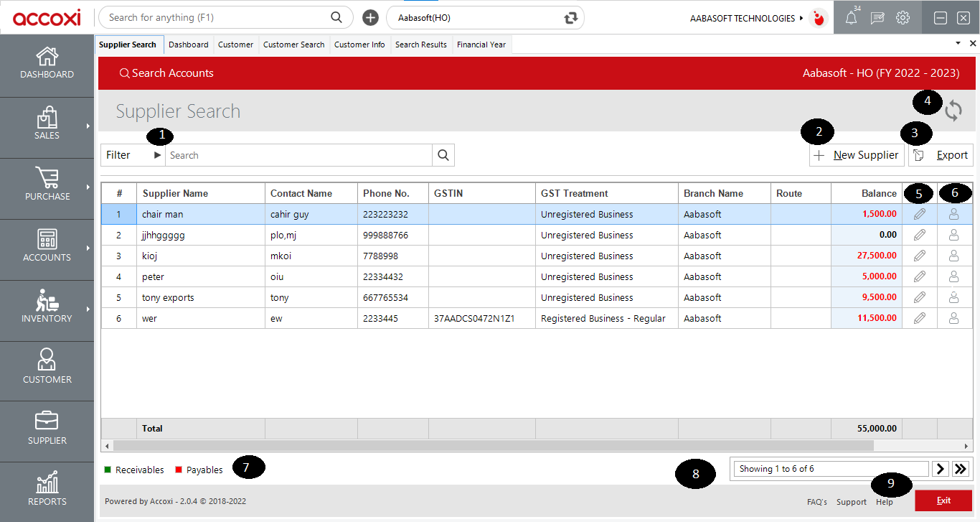
Task: Edit supplier chair man with the pencil icon
Action: point(920,214)
